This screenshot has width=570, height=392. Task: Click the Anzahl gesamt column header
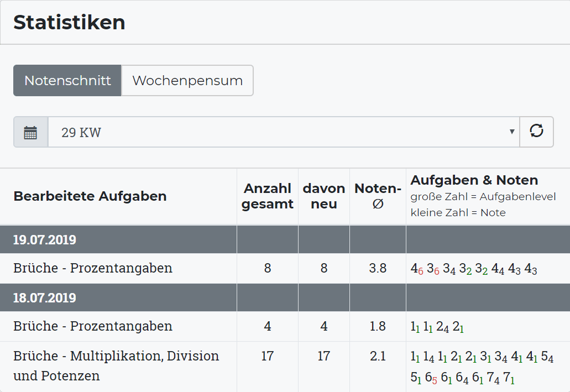pyautogui.click(x=268, y=196)
